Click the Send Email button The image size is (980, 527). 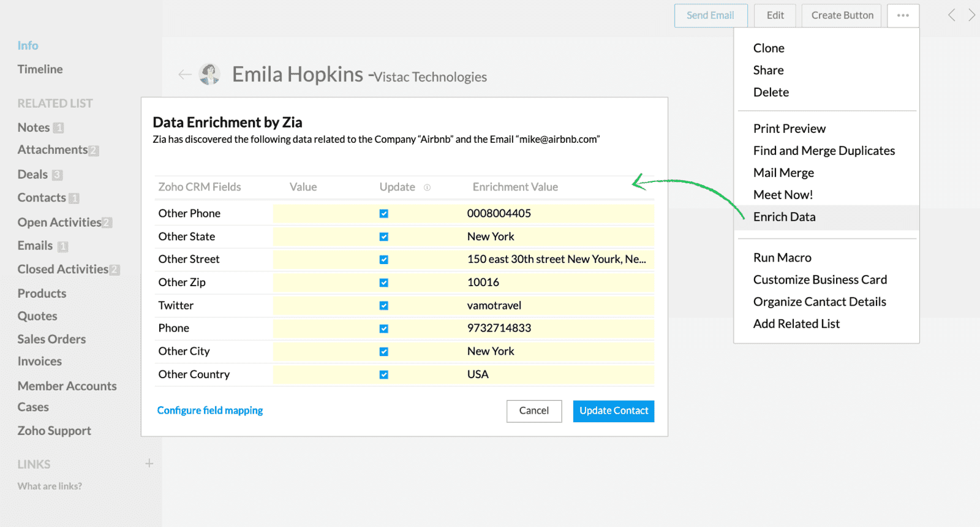(x=710, y=15)
